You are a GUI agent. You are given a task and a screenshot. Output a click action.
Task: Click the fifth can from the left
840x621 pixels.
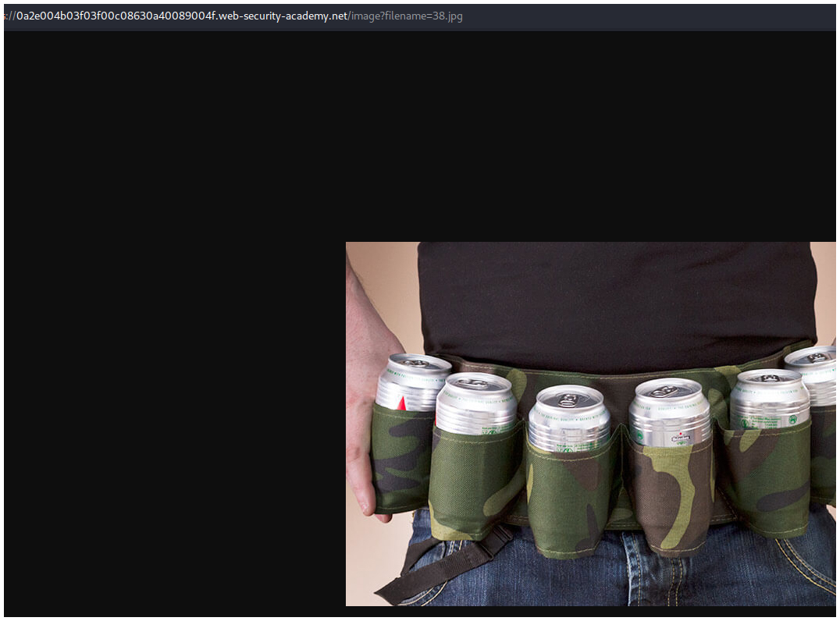(x=770, y=398)
